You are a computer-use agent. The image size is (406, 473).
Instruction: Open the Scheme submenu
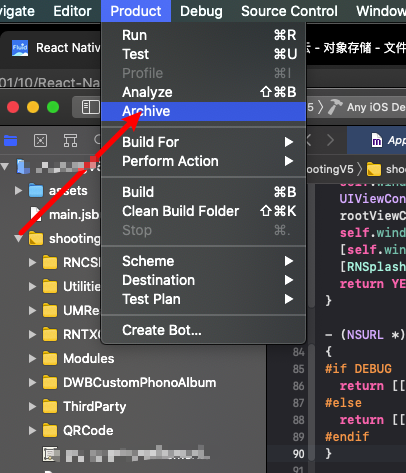pyautogui.click(x=203, y=261)
